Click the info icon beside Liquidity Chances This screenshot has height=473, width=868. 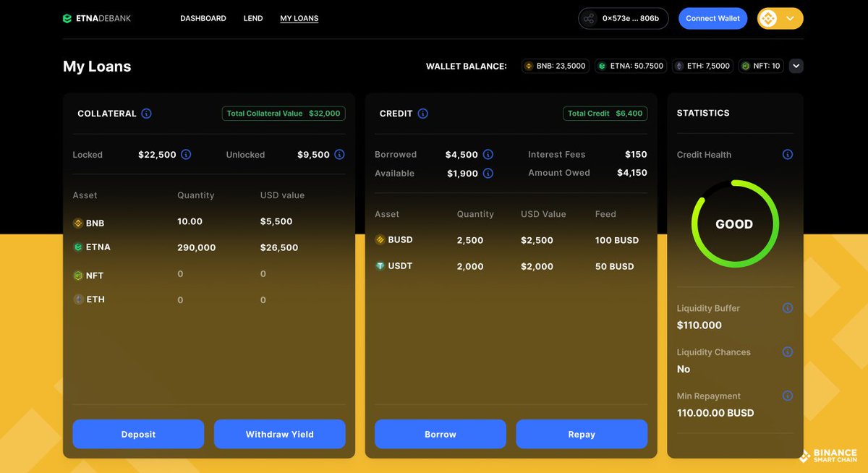coord(788,352)
